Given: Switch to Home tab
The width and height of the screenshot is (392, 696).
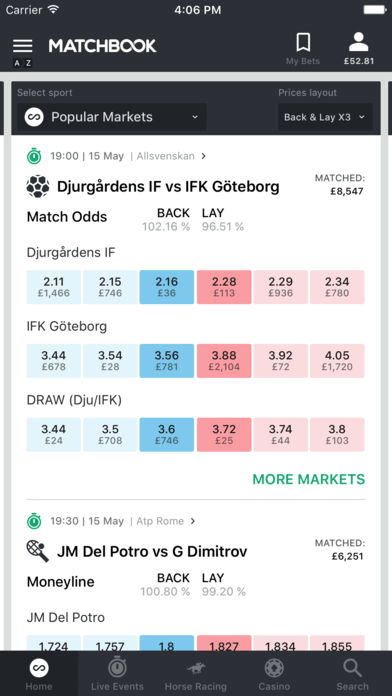Looking at the screenshot, I should coord(39,674).
